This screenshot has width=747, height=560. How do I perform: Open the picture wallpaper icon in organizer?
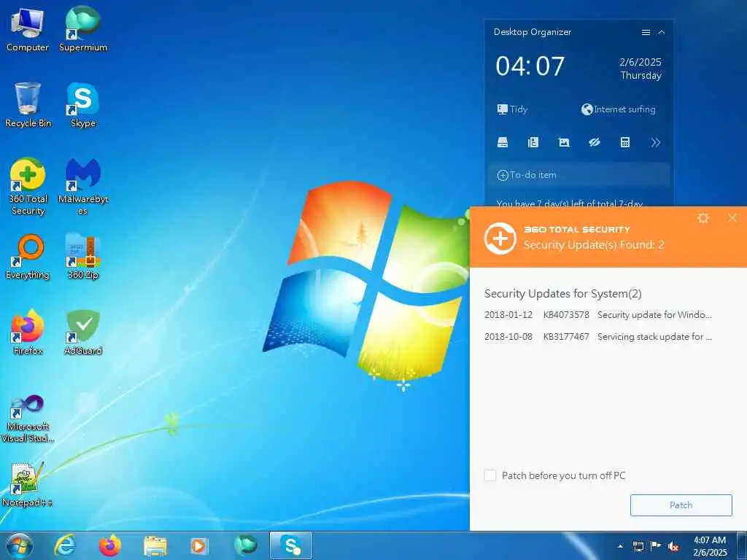(564, 142)
